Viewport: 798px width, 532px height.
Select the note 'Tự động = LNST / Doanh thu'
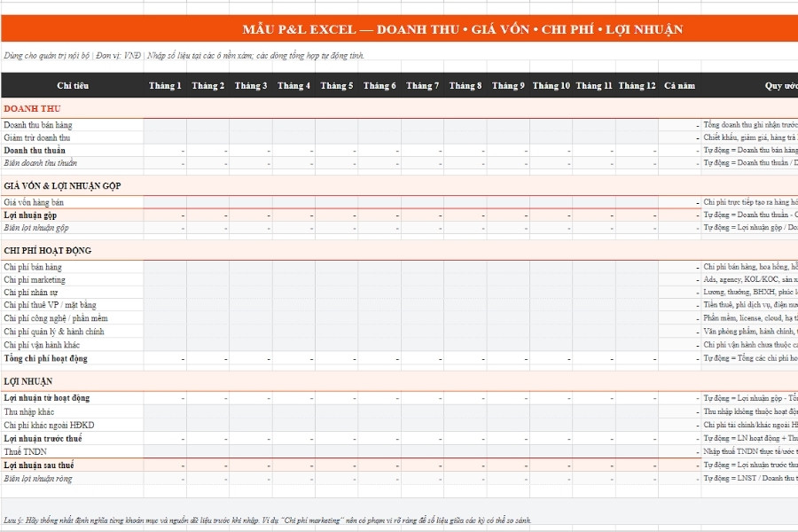pos(751,479)
